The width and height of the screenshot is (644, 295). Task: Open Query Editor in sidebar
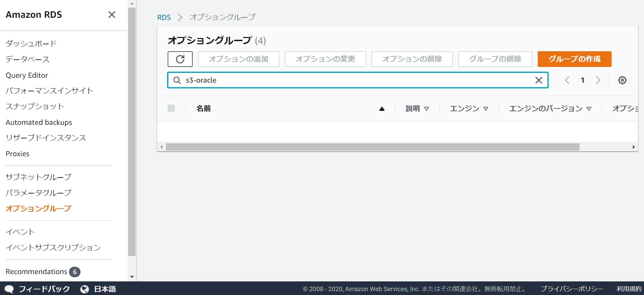click(27, 75)
